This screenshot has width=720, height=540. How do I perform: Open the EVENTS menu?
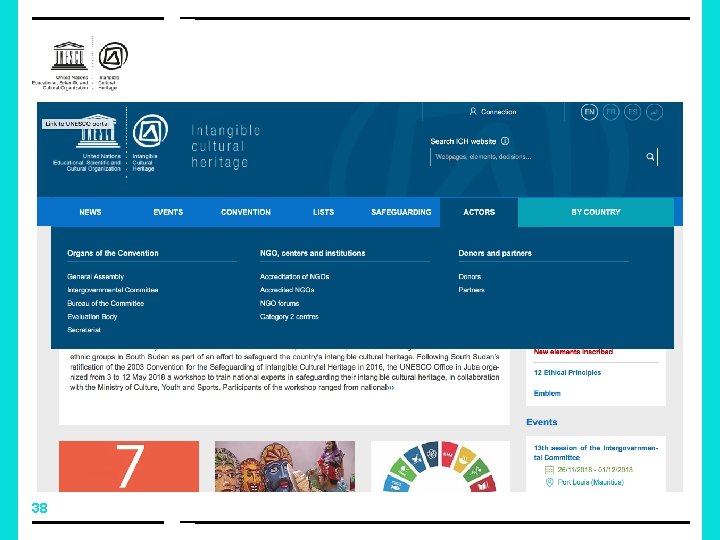[168, 212]
